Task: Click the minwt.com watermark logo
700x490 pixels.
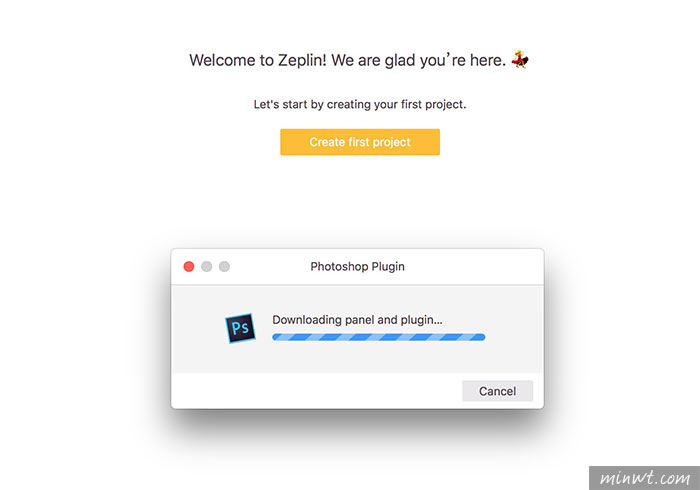Action: click(644, 478)
